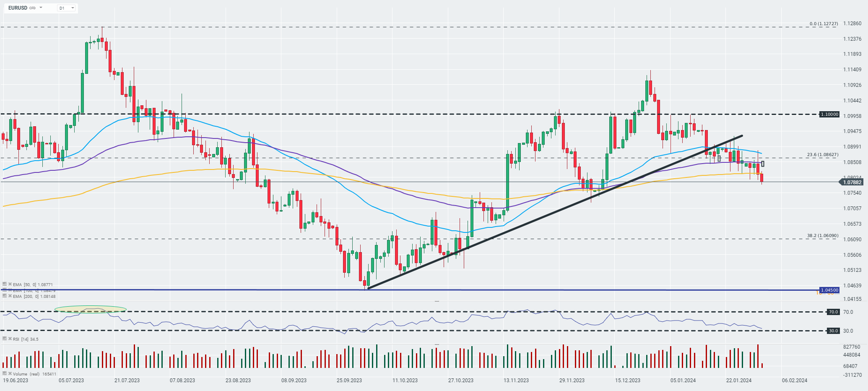Click the 23.6 Fibonacci level label
Viewport: 868px width, 391px height.
point(823,154)
